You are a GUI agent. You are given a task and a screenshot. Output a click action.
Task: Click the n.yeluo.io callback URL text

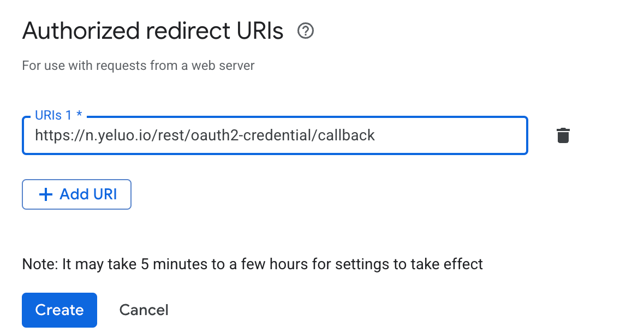(x=205, y=135)
